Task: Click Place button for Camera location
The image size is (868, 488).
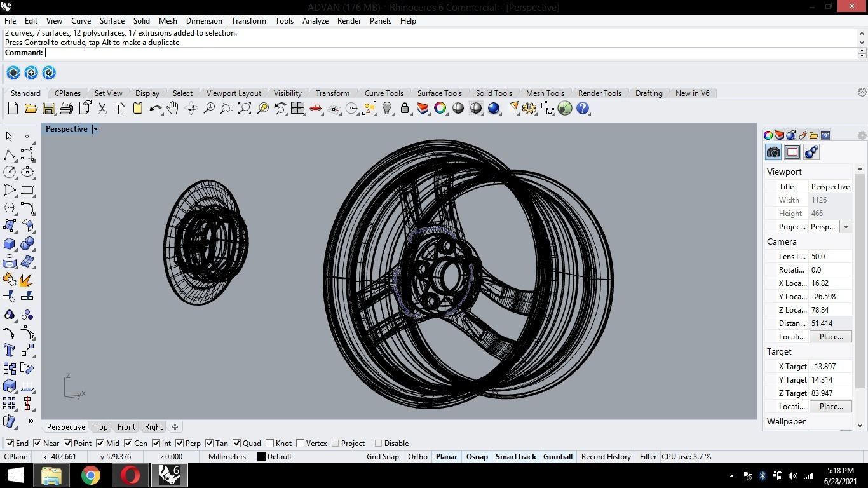Action: point(831,337)
